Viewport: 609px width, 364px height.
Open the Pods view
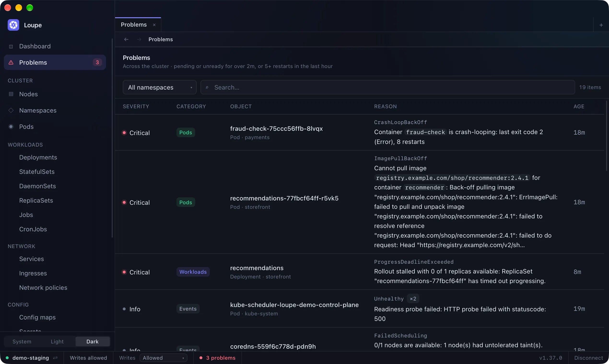click(55, 127)
